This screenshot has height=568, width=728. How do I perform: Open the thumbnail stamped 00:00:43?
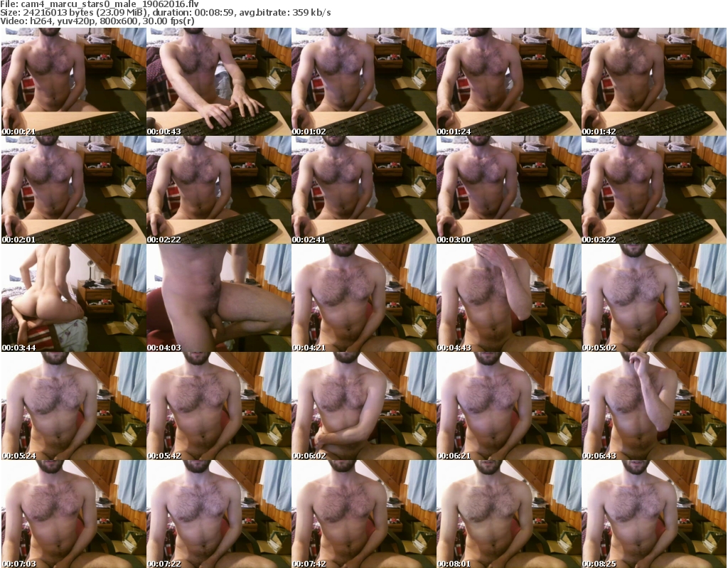(x=219, y=82)
